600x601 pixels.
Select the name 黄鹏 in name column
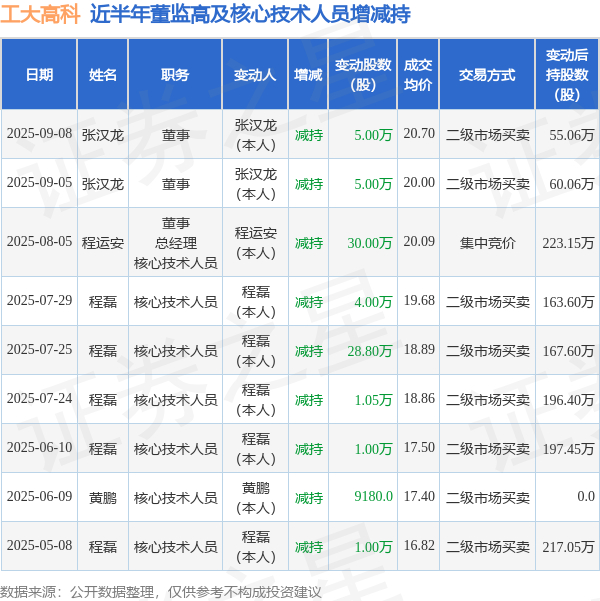(103, 498)
